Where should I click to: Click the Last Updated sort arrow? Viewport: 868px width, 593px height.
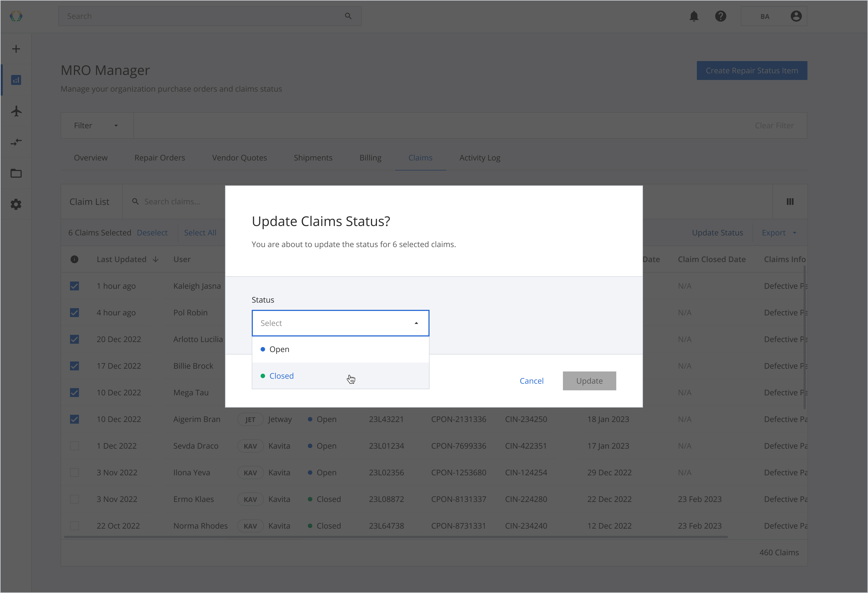click(156, 259)
